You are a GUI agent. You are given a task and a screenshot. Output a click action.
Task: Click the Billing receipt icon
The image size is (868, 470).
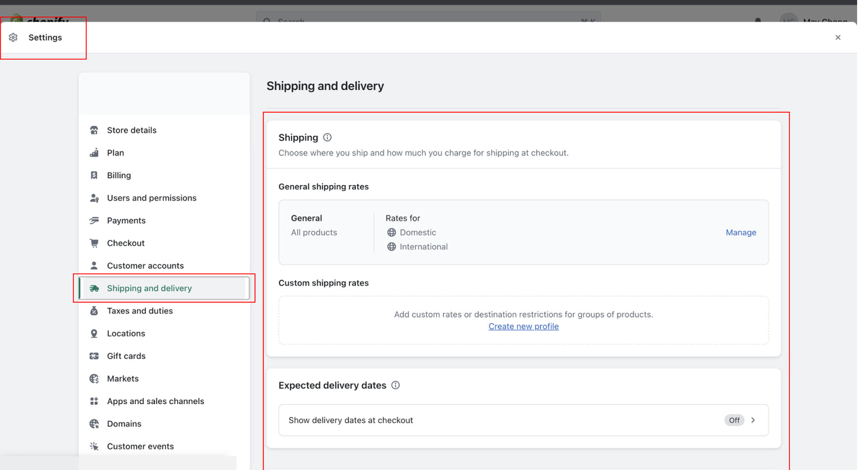94,175
